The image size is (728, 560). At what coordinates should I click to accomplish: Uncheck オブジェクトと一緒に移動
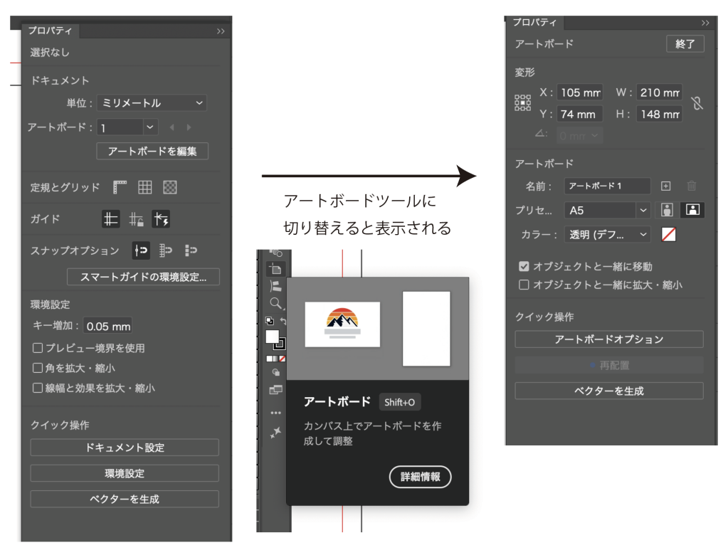[524, 267]
